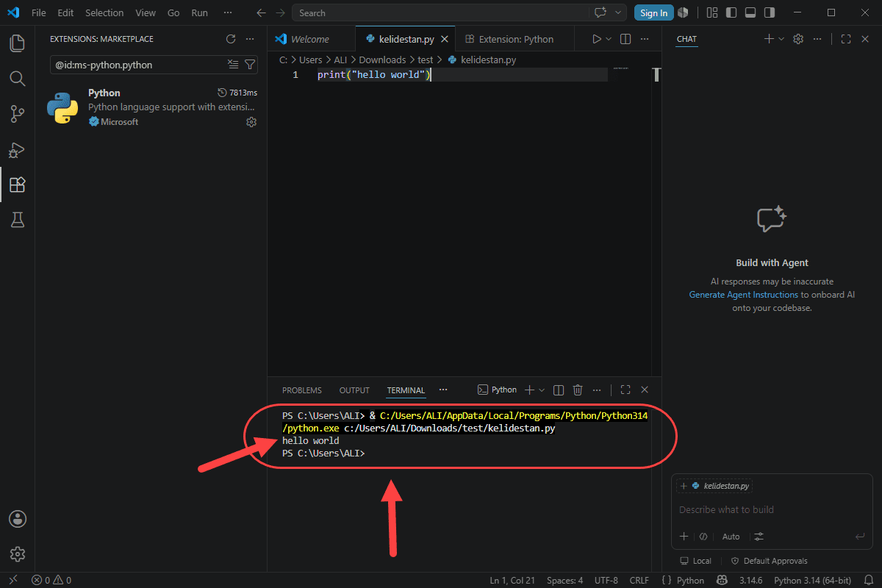Open chat settings gear in the Chat panel
882x588 pixels.
(798, 39)
